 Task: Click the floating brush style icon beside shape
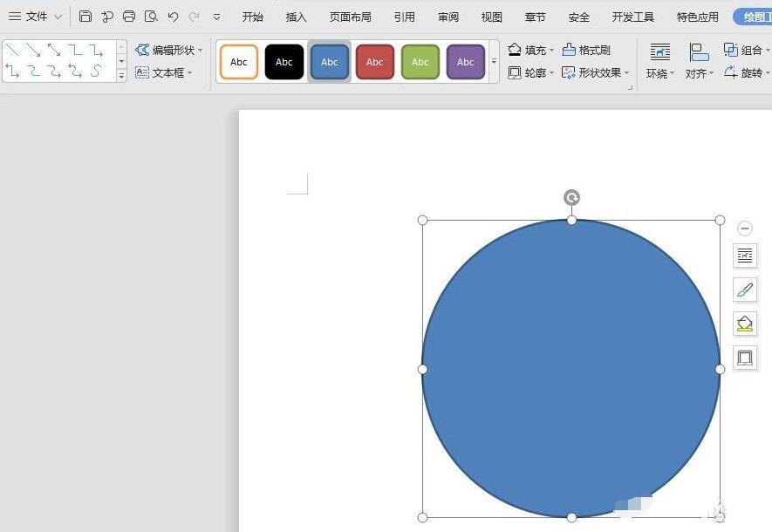[745, 290]
